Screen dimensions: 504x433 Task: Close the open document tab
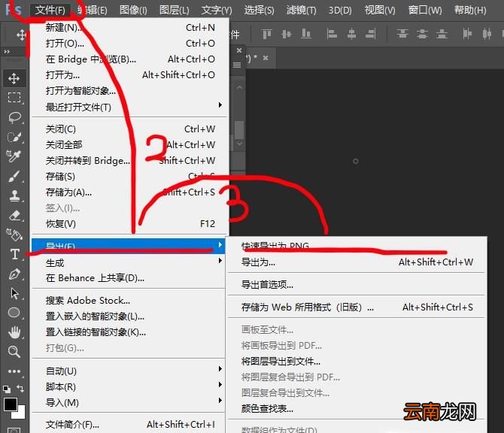click(x=266, y=58)
